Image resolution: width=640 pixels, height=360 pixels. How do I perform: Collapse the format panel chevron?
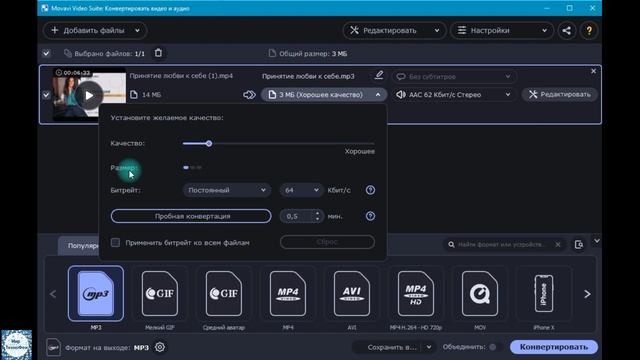pyautogui.click(x=597, y=241)
